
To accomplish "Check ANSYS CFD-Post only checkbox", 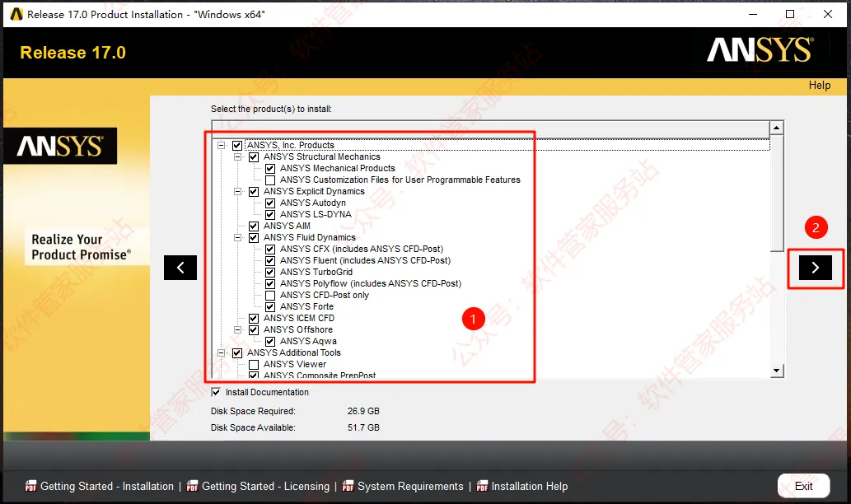I will click(270, 296).
